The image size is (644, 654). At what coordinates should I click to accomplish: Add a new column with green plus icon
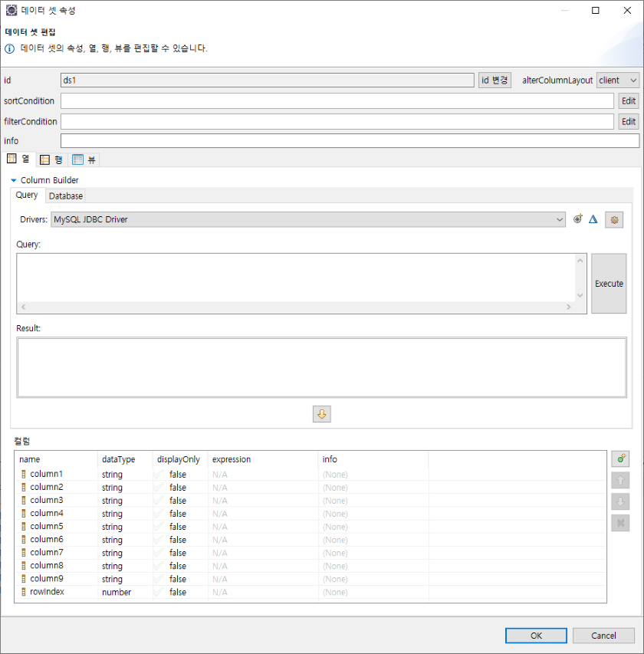click(x=621, y=459)
